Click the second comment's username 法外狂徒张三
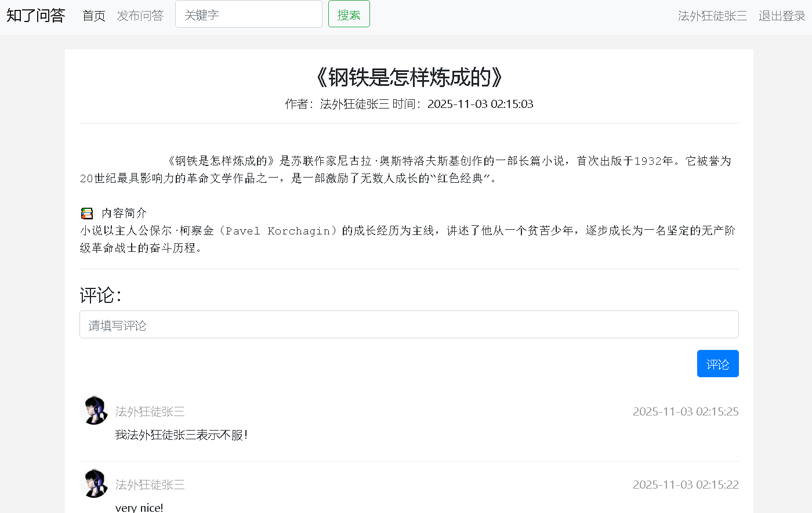This screenshot has width=812, height=513. coord(150,484)
